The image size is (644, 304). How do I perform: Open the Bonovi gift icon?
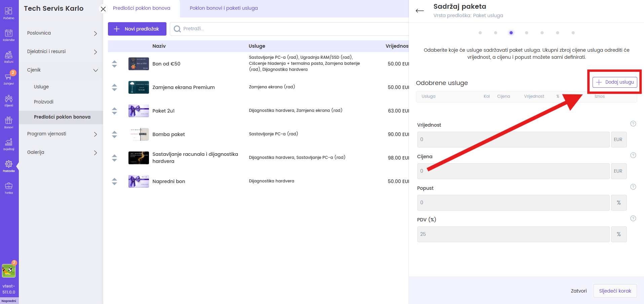9,122
